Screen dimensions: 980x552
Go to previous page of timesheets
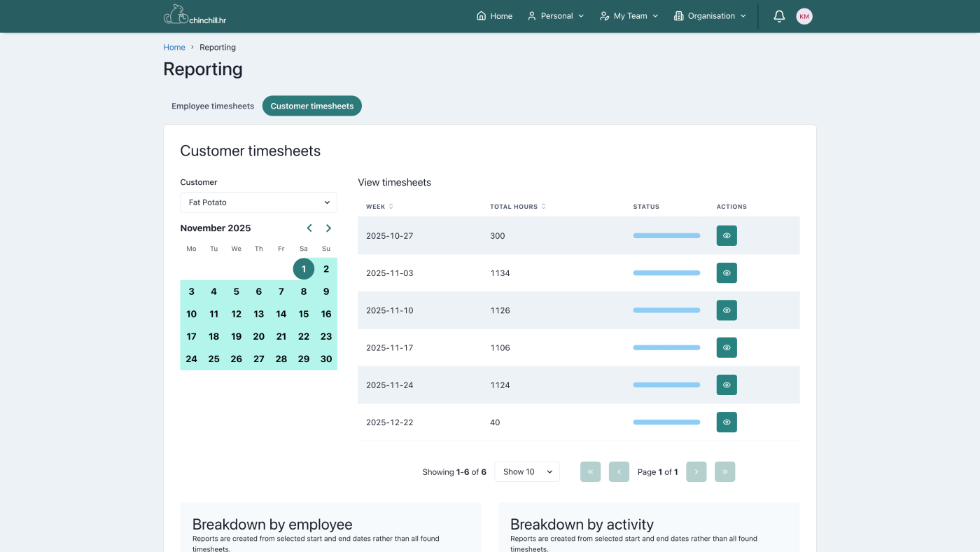pos(619,471)
